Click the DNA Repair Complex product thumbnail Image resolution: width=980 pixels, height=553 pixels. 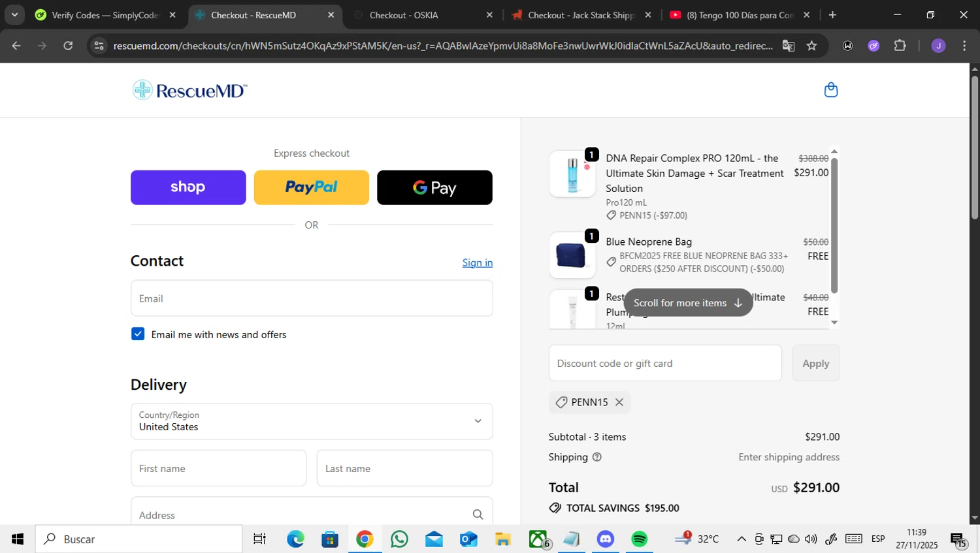pyautogui.click(x=572, y=174)
